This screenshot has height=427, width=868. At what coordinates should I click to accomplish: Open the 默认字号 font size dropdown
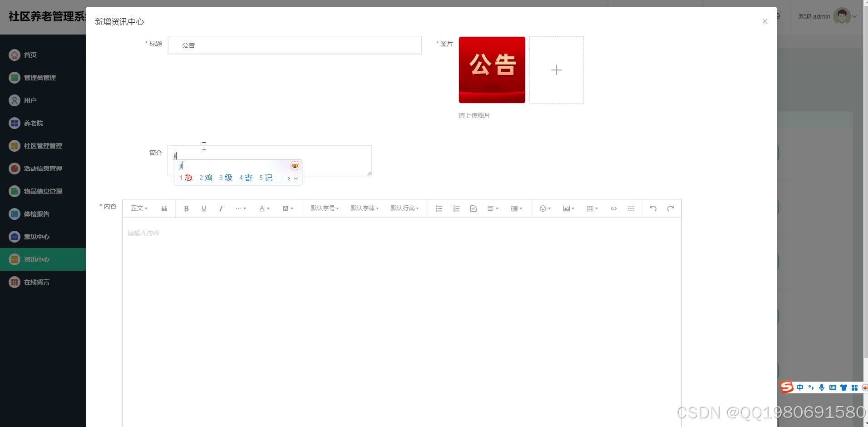325,208
